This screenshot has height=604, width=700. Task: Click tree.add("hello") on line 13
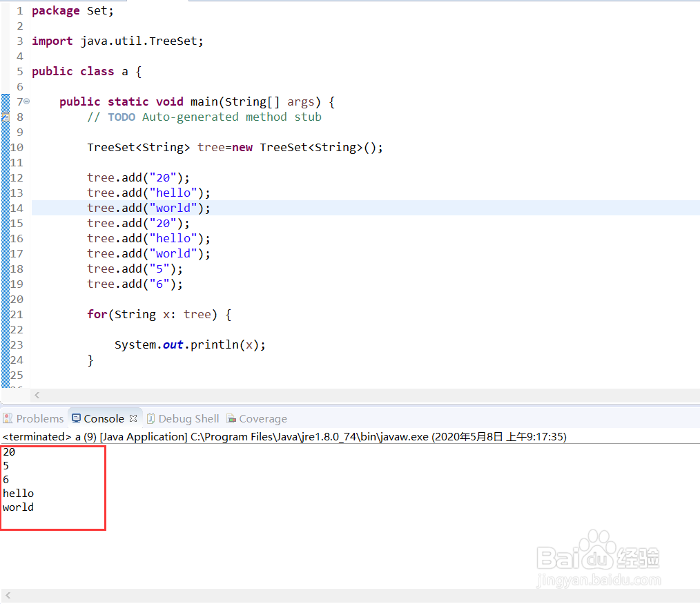[x=148, y=193]
